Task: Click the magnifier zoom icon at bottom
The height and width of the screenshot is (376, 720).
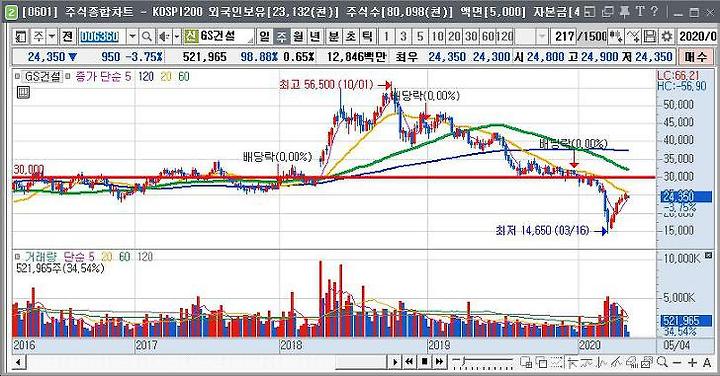Action: [662, 362]
